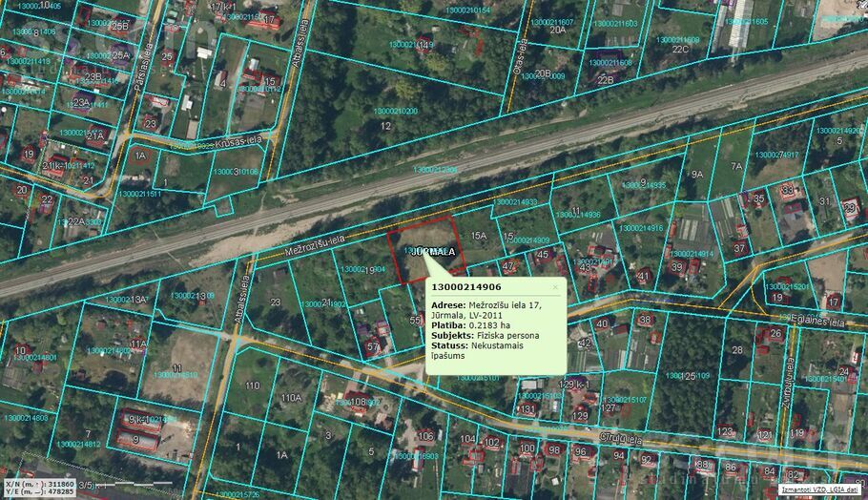
Task: Select parcel numbered 110
Action: click(x=252, y=385)
